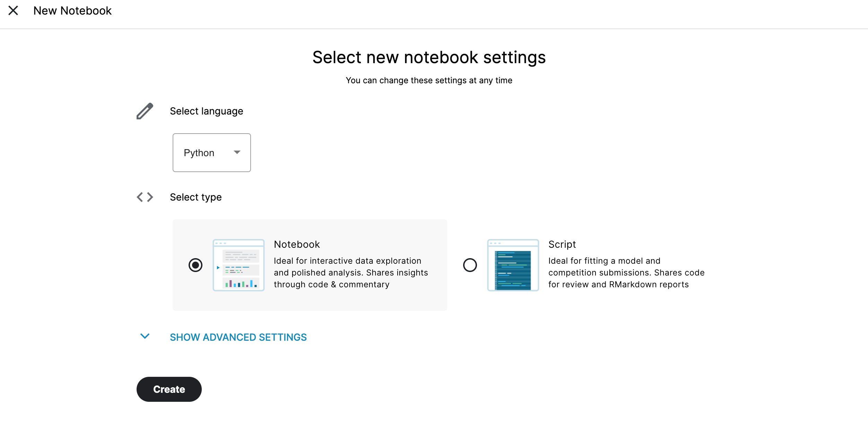Click the Show Advanced Settings link

coord(238,337)
